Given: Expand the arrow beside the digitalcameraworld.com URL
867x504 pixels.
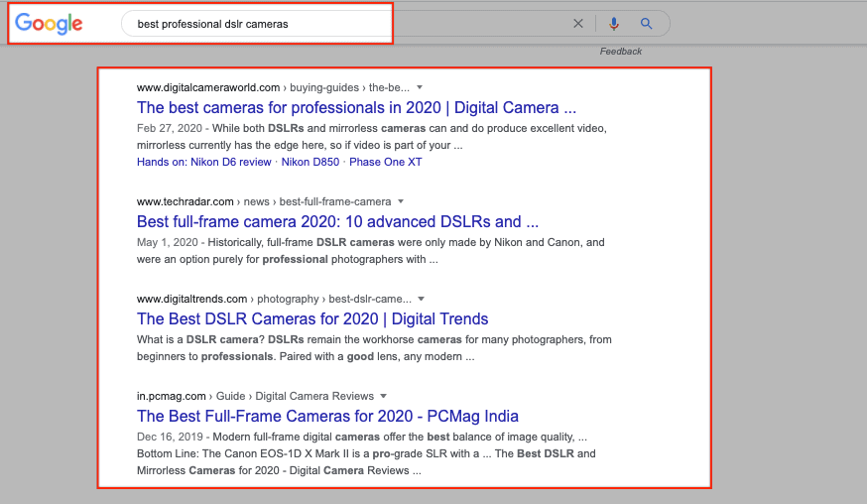Looking at the screenshot, I should (420, 87).
